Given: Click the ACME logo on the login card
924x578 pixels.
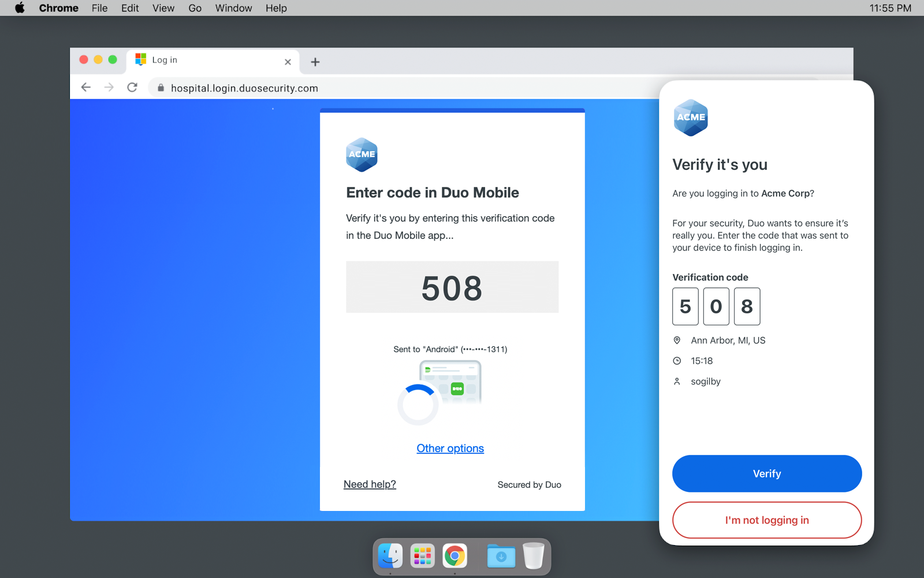Looking at the screenshot, I should click(362, 154).
